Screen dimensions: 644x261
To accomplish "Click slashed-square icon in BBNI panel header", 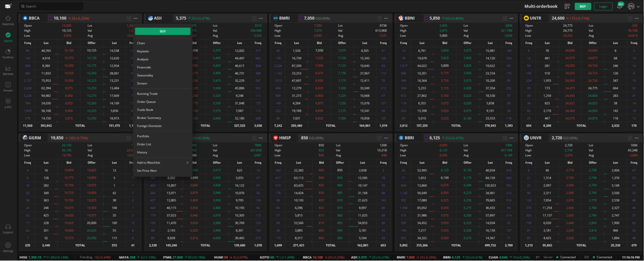I will (x=505, y=18).
